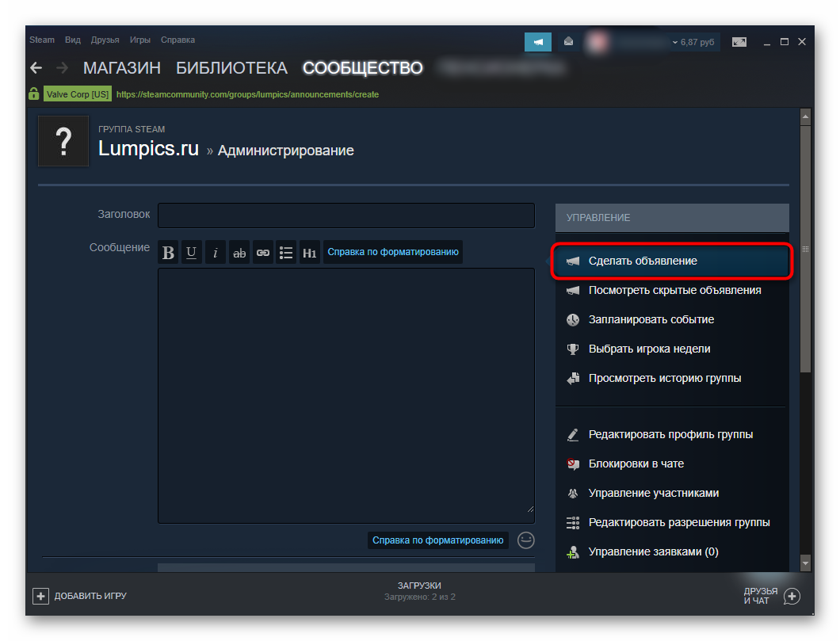Open the emoticon picker

coord(526,540)
